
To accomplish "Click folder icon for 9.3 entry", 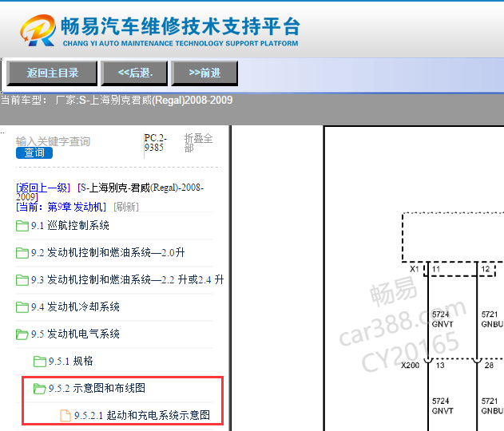I will click(22, 280).
